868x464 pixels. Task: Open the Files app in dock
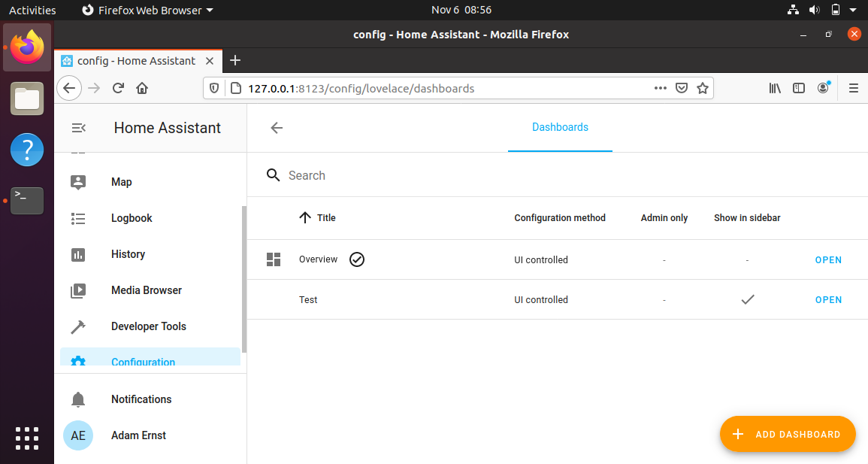pyautogui.click(x=27, y=99)
